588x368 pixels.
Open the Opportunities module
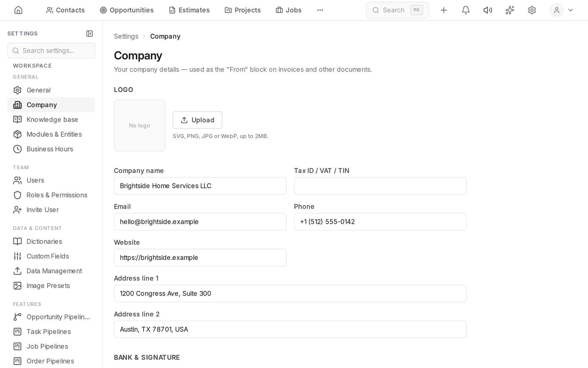[127, 10]
